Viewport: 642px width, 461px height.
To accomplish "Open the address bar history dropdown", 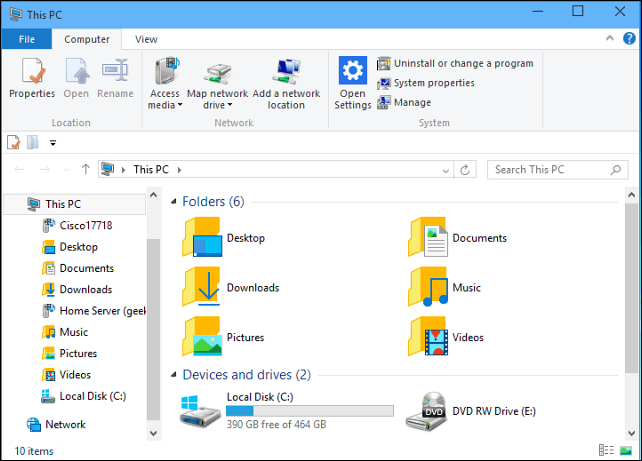I will (446, 170).
